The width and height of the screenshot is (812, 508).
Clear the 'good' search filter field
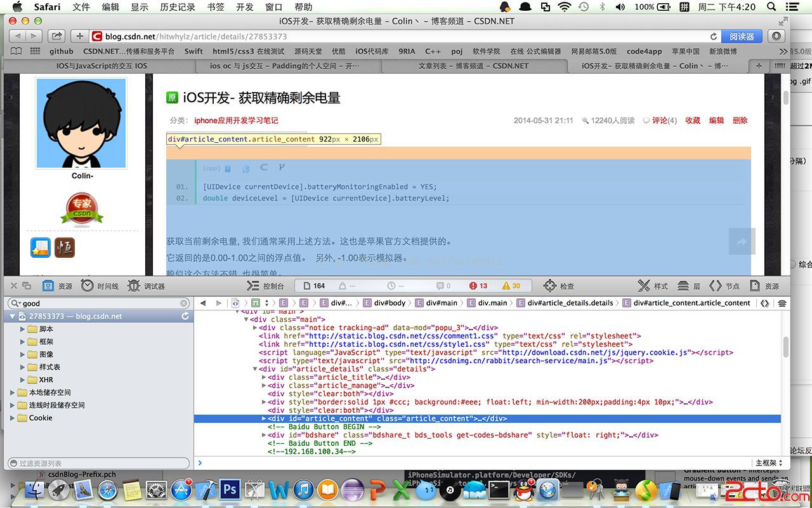(184, 304)
